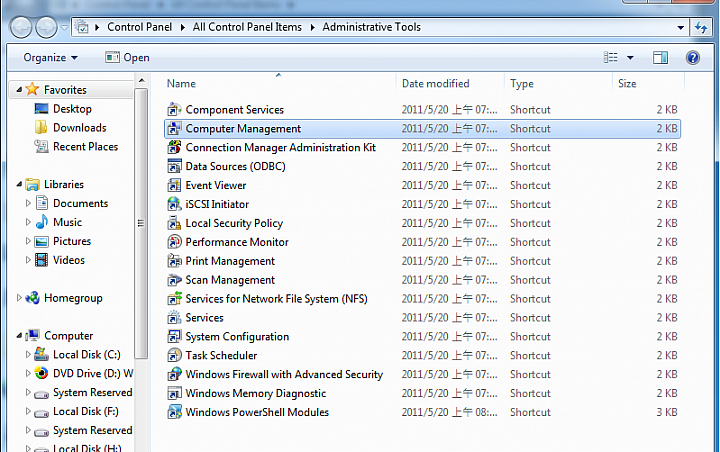Image resolution: width=720 pixels, height=452 pixels.
Task: Expand the Videos library
Action: [x=28, y=260]
